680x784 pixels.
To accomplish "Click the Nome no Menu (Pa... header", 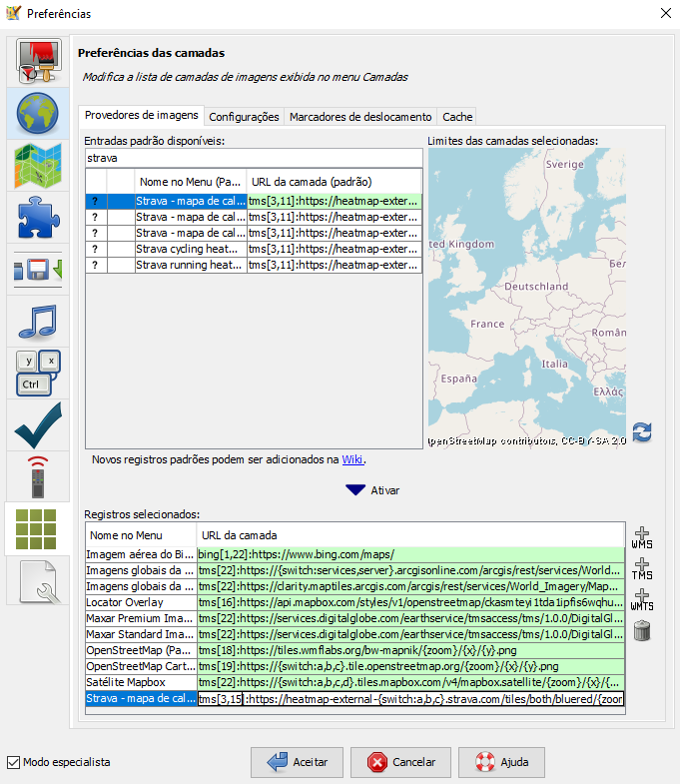I will (x=191, y=182).
